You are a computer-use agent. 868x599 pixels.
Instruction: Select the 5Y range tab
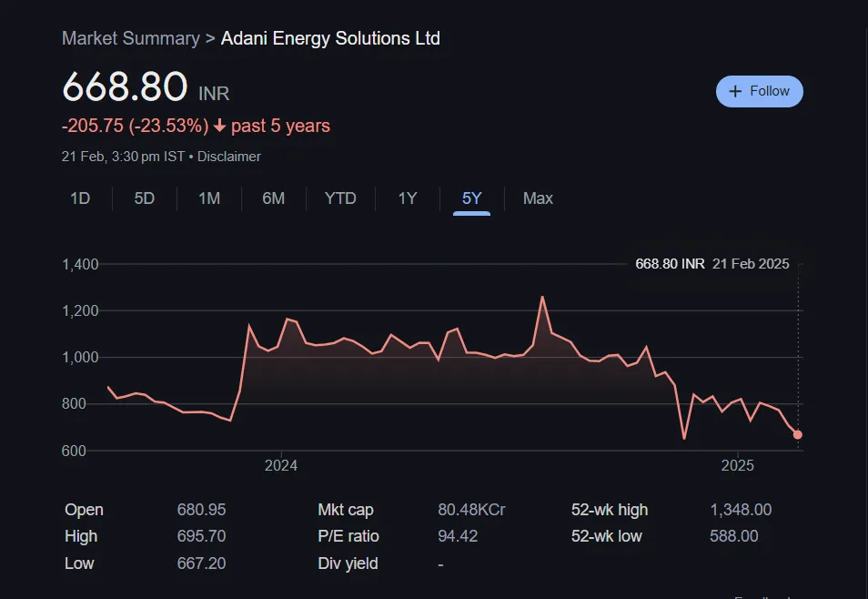[x=471, y=198]
